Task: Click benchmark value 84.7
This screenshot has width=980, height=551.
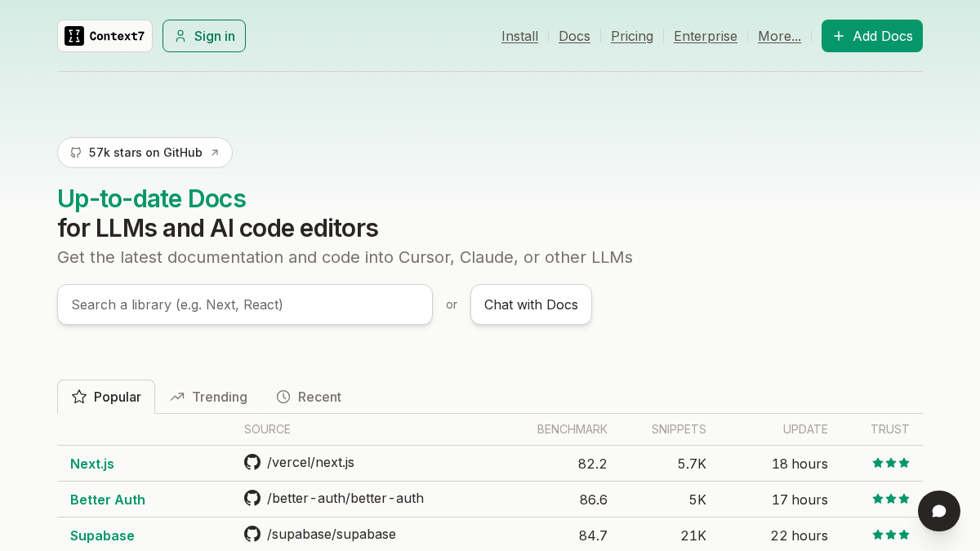Action: pyautogui.click(x=593, y=535)
